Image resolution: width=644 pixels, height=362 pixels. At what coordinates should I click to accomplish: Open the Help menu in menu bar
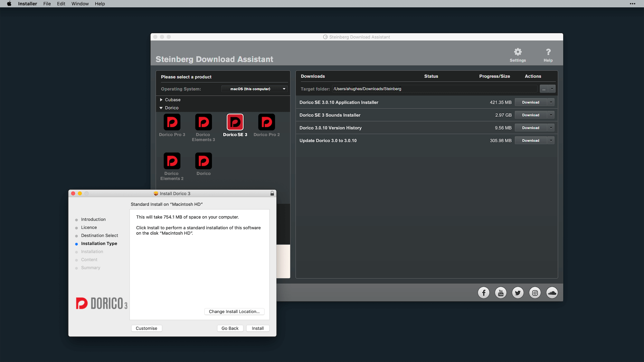point(100,4)
